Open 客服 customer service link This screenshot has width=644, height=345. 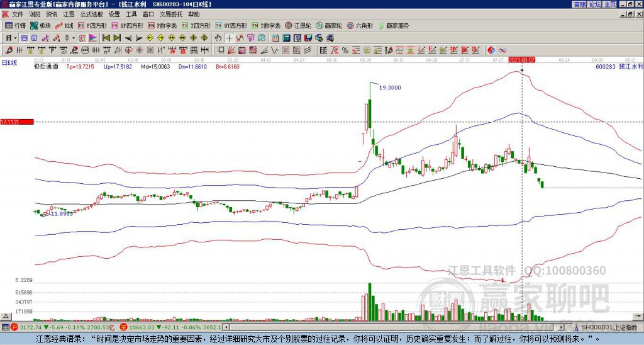[x=579, y=4]
